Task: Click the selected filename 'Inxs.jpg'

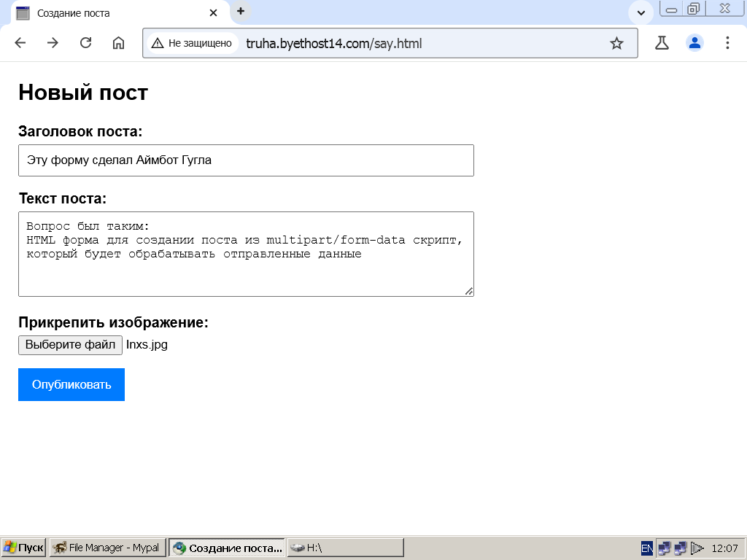Action: (147, 345)
